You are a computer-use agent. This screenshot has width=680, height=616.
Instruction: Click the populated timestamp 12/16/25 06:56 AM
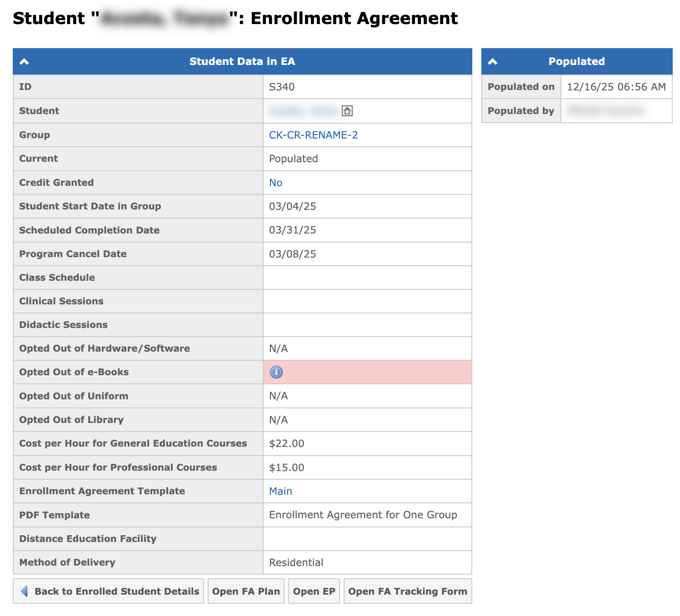[616, 87]
